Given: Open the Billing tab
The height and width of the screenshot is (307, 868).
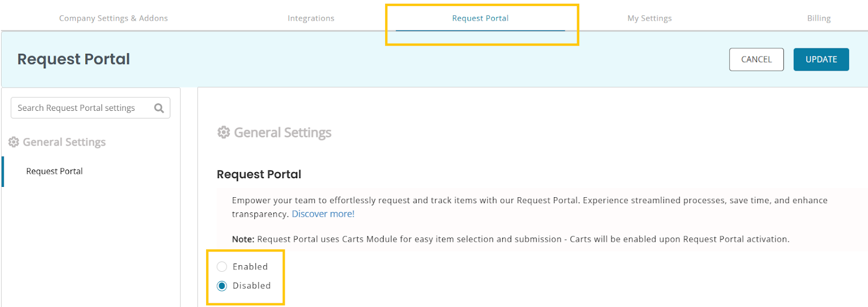Looking at the screenshot, I should tap(819, 18).
